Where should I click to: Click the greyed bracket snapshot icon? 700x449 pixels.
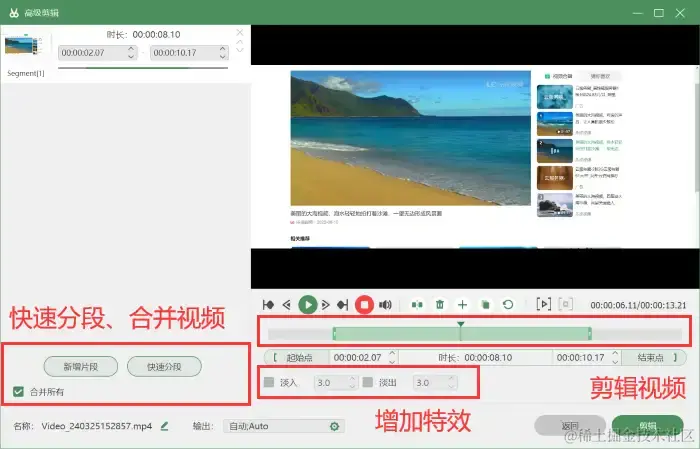pyautogui.click(x=566, y=304)
